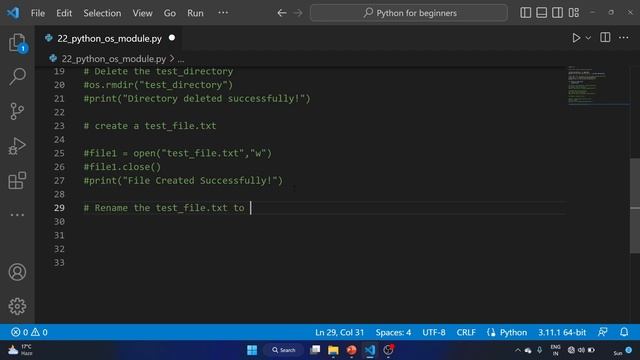Open the File menu

click(x=38, y=13)
